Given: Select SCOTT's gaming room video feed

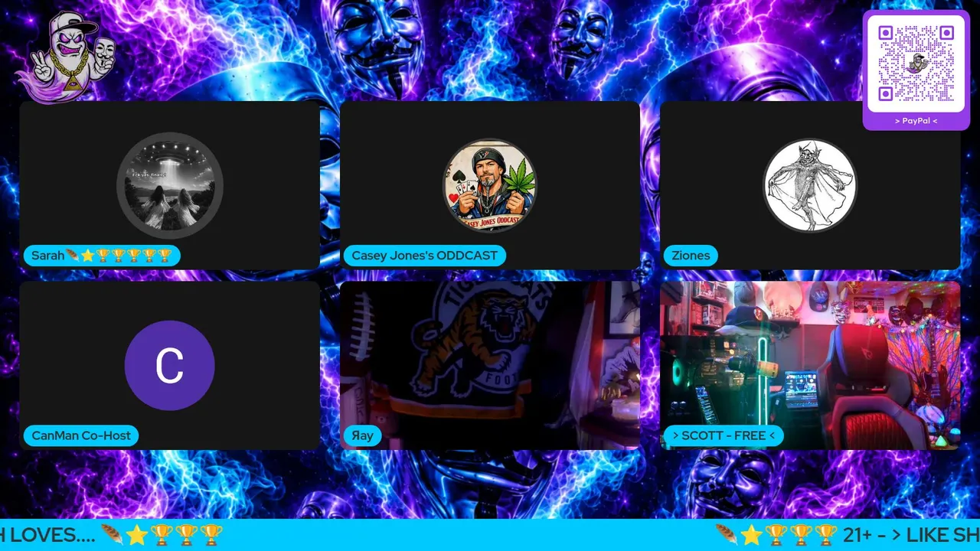Looking at the screenshot, I should (x=810, y=365).
